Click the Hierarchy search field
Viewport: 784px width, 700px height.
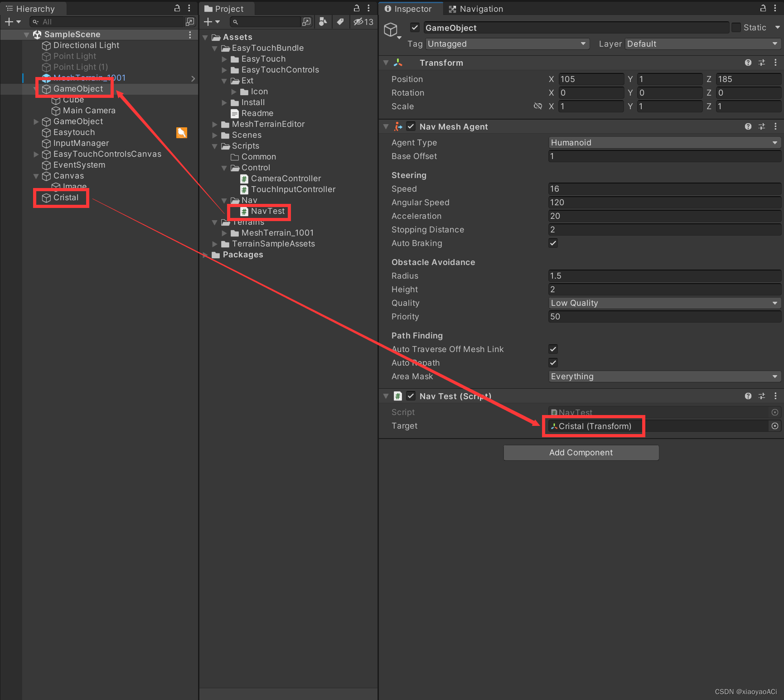tap(106, 22)
